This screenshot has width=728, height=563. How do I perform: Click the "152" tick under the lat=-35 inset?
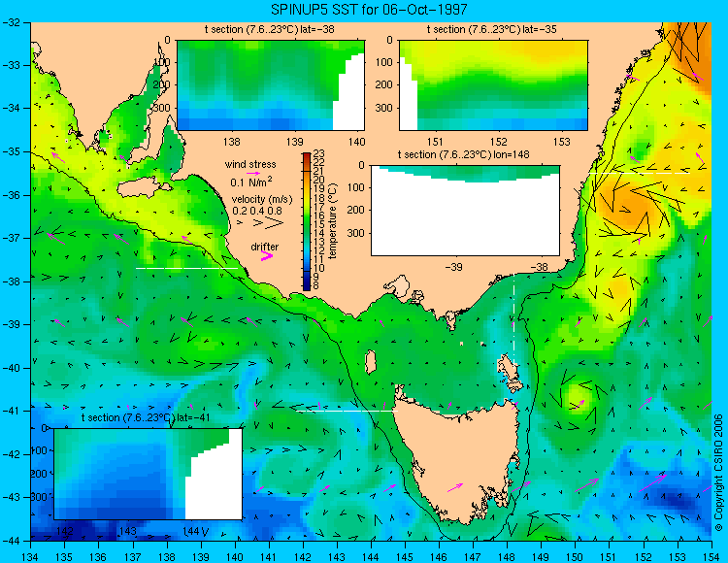pyautogui.click(x=499, y=142)
